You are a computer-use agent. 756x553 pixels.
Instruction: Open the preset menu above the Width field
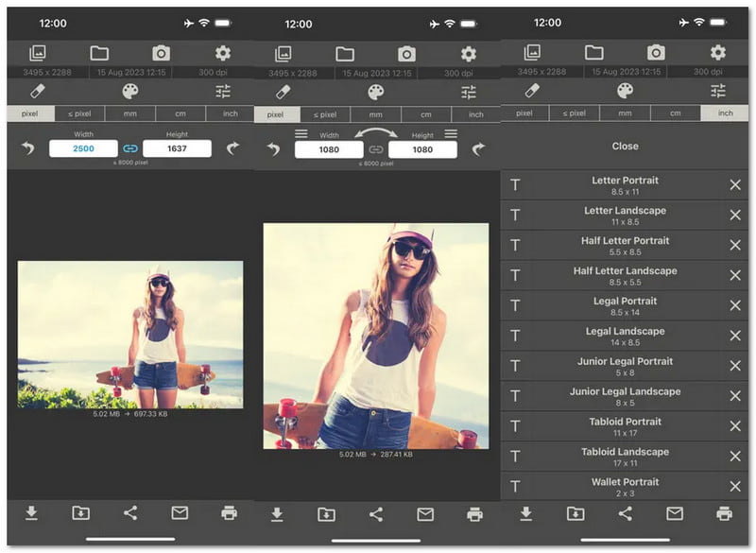301,134
